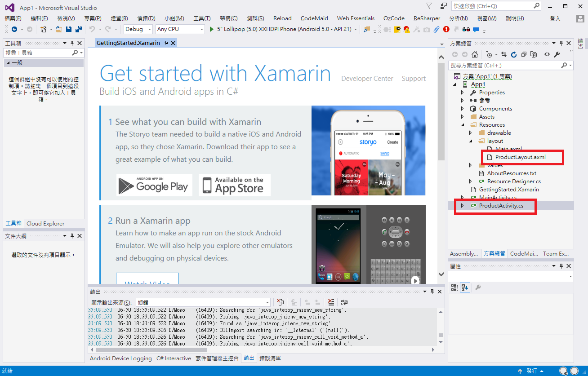Open Properties wrench icon in Solution Explorer toolbar
Image resolution: width=588 pixels, height=376 pixels.
click(x=557, y=54)
